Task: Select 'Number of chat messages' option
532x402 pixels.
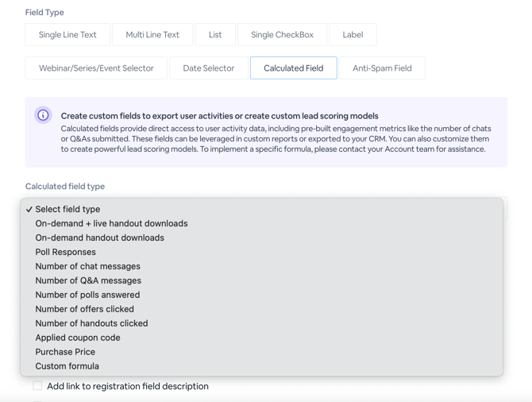Action: pyautogui.click(x=87, y=266)
